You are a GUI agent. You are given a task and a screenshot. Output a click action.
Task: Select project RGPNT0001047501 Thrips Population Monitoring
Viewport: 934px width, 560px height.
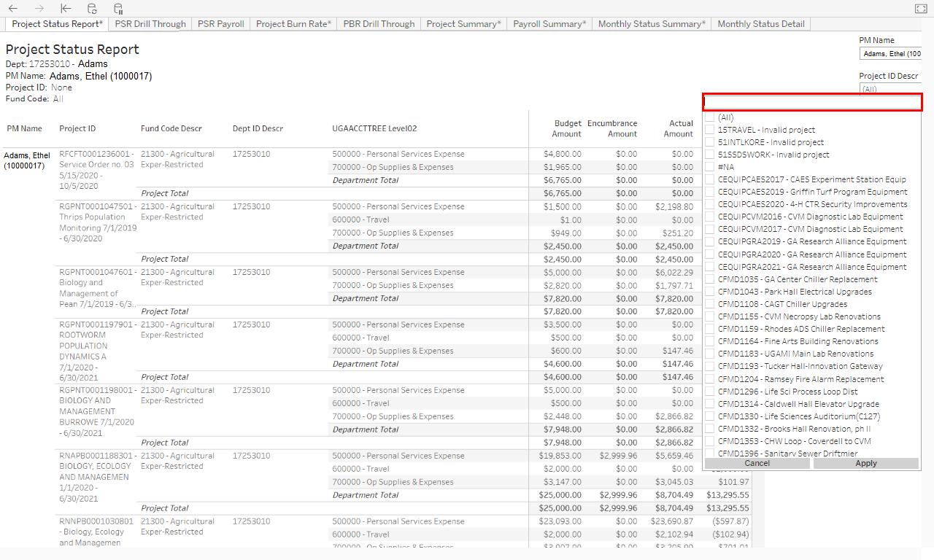98,222
